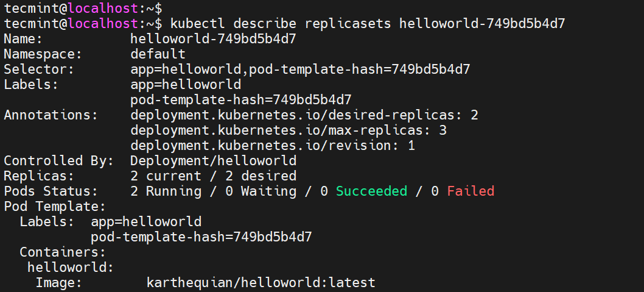Click the Selector value line

pyautogui.click(x=299, y=69)
